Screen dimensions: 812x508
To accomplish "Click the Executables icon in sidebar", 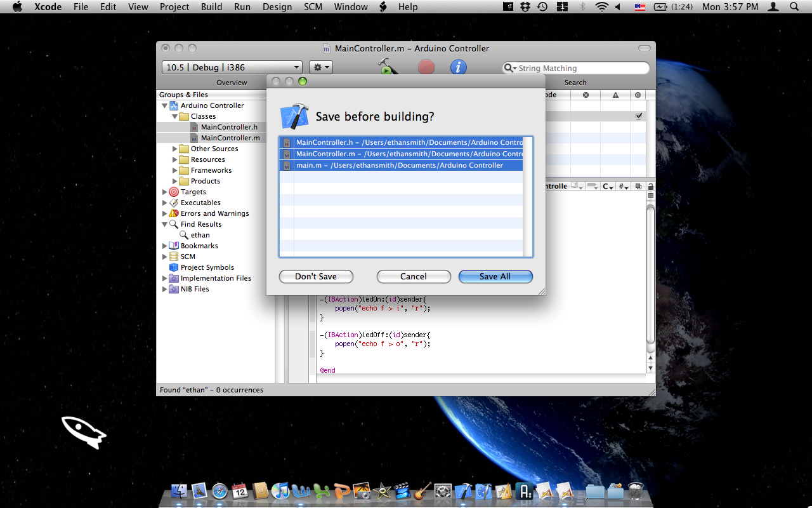I will click(174, 203).
